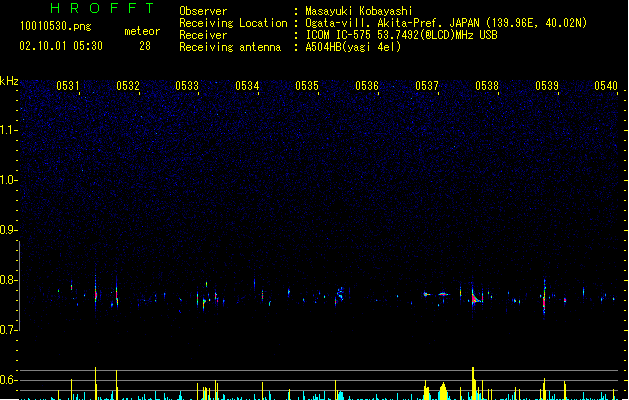Click the ICOM IC-575 receiver value
This screenshot has height=400, width=629.
[401, 35]
